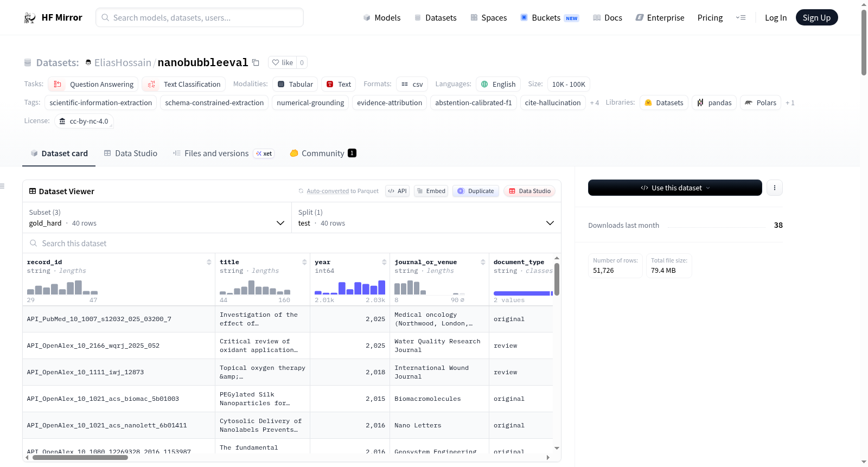This screenshot has width=868, height=467.
Task: Sort the year column using sort arrows
Action: tap(384, 262)
